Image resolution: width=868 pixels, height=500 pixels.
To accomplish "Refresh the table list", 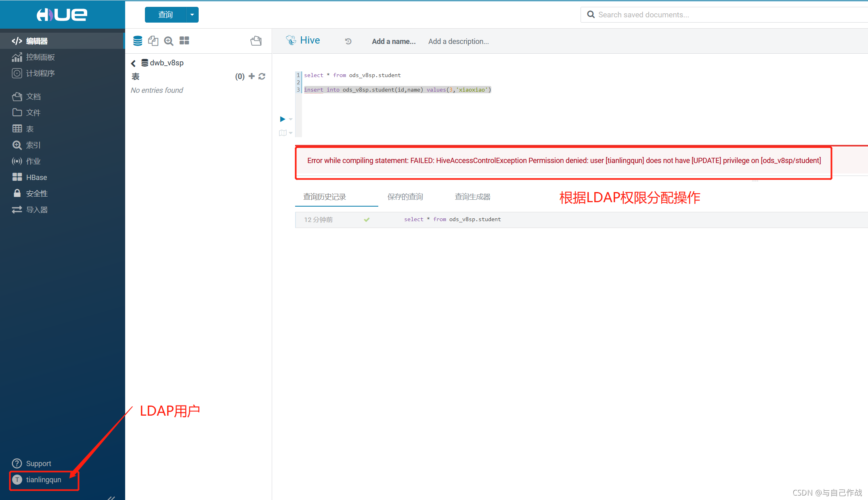I will point(262,76).
